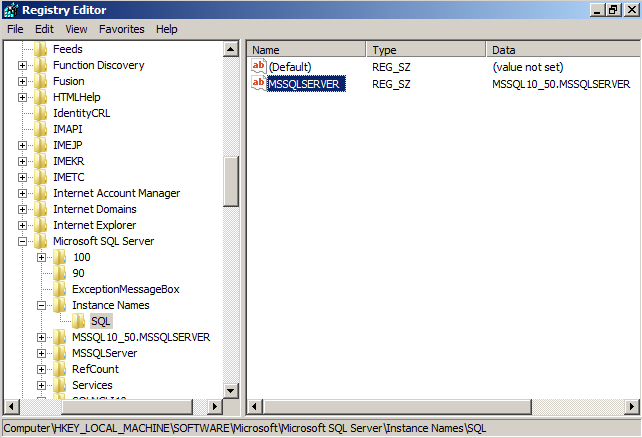Select the IMAPI key label
The height and width of the screenshot is (438, 642).
pos(68,129)
